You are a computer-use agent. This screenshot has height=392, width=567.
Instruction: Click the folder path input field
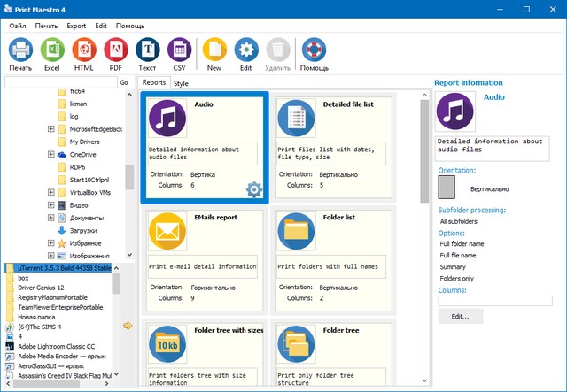click(x=58, y=82)
